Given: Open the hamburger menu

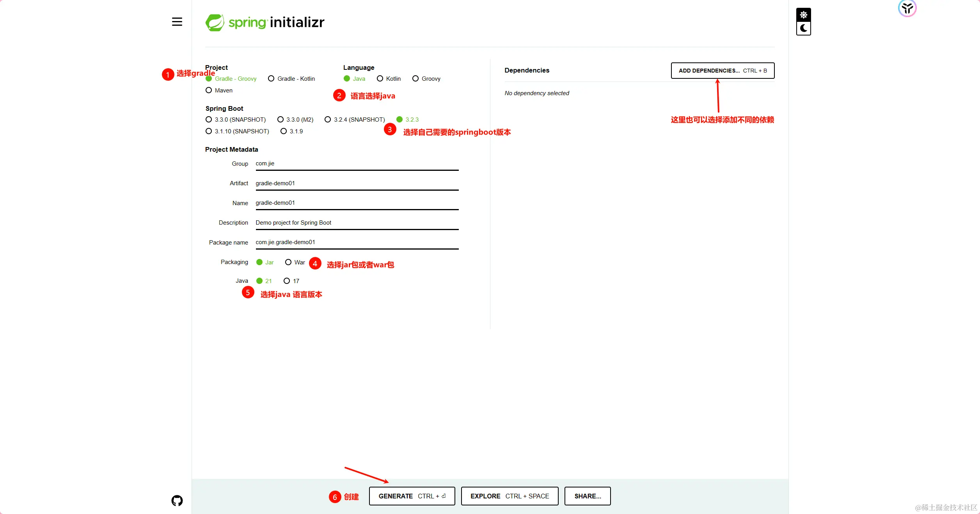Looking at the screenshot, I should 177,22.
